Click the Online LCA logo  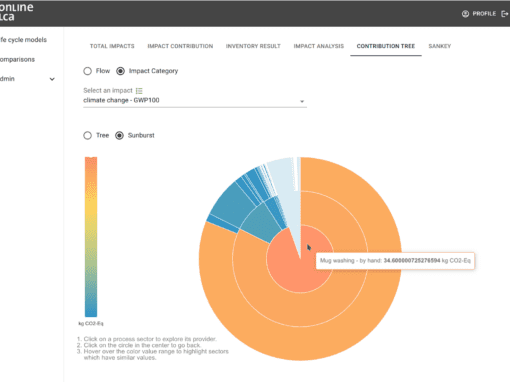(x=16, y=12)
